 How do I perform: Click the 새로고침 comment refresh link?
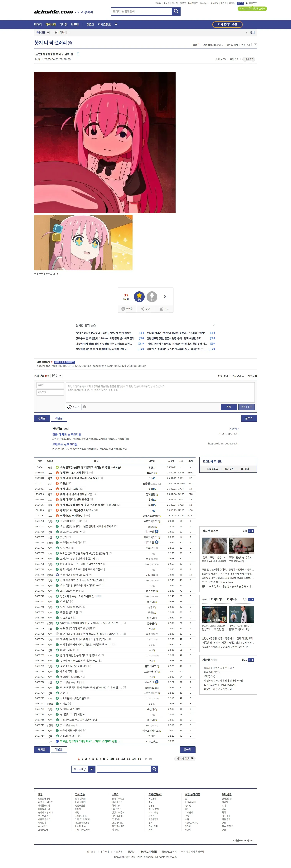click(252, 376)
